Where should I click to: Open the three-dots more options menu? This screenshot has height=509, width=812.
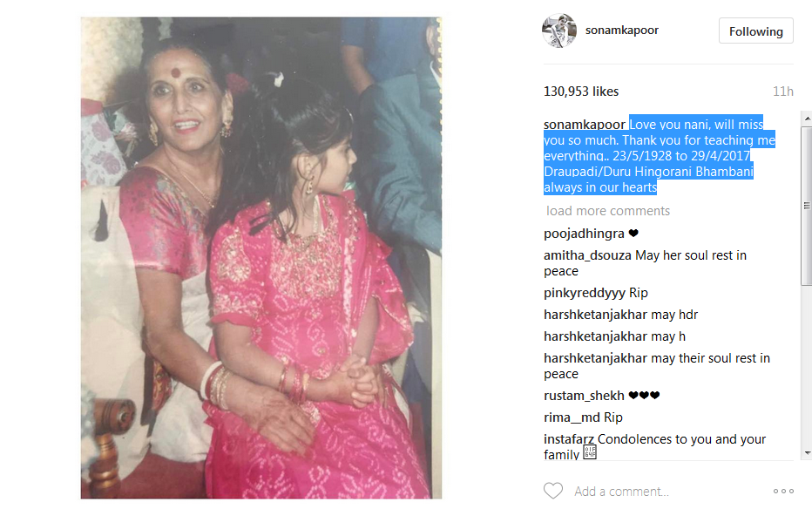click(x=783, y=491)
